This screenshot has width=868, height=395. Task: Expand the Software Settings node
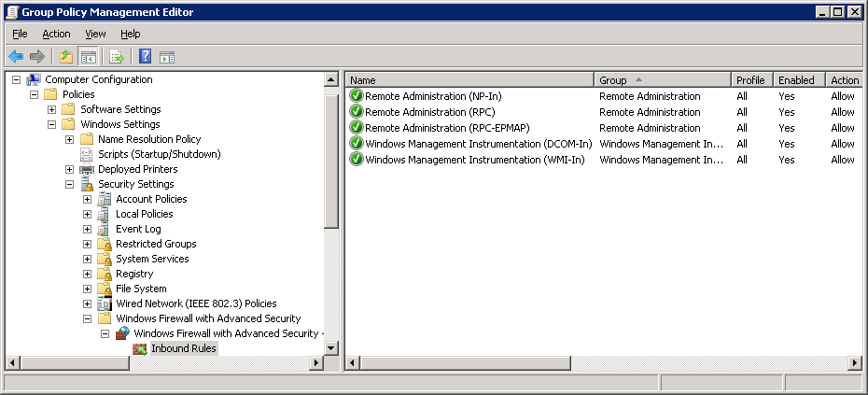[51, 109]
